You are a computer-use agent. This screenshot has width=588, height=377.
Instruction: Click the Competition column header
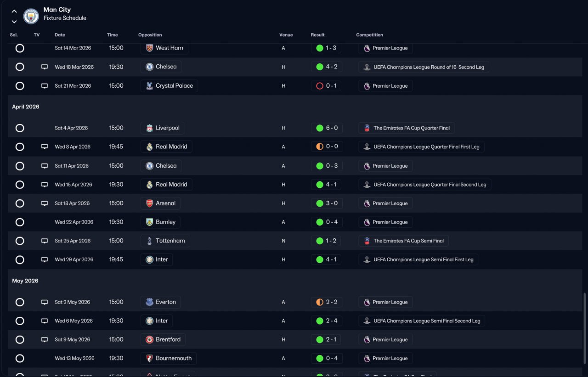tap(369, 35)
